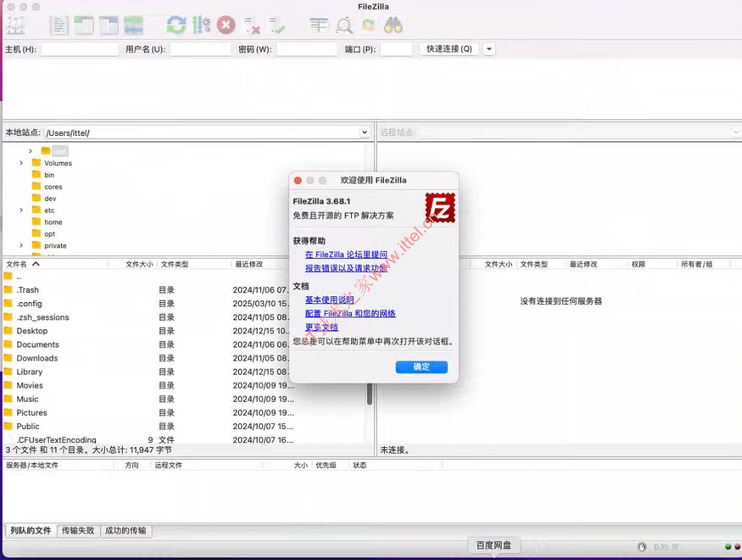Viewport: 742px width, 560px height.
Task: Click the 确定 button in welcome dialog
Action: pyautogui.click(x=422, y=367)
